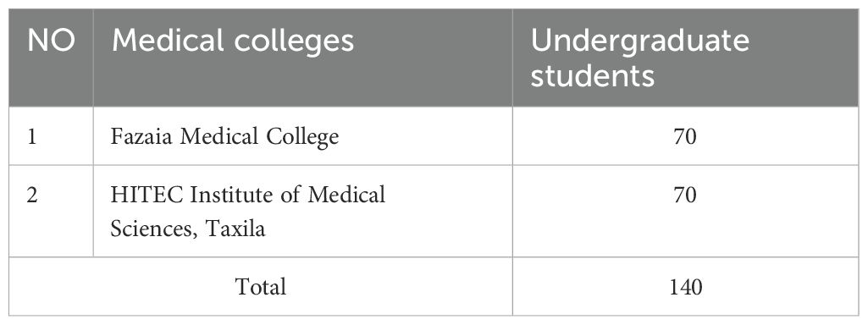Screen dimensions: 868x325
Task: Click the word colleges in the header
Action: coord(294,42)
